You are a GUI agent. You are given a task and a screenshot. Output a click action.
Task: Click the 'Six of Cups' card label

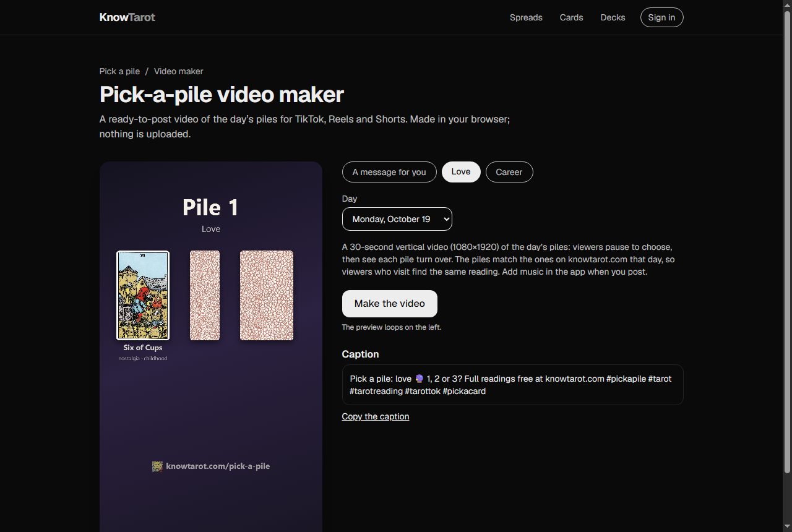click(143, 348)
